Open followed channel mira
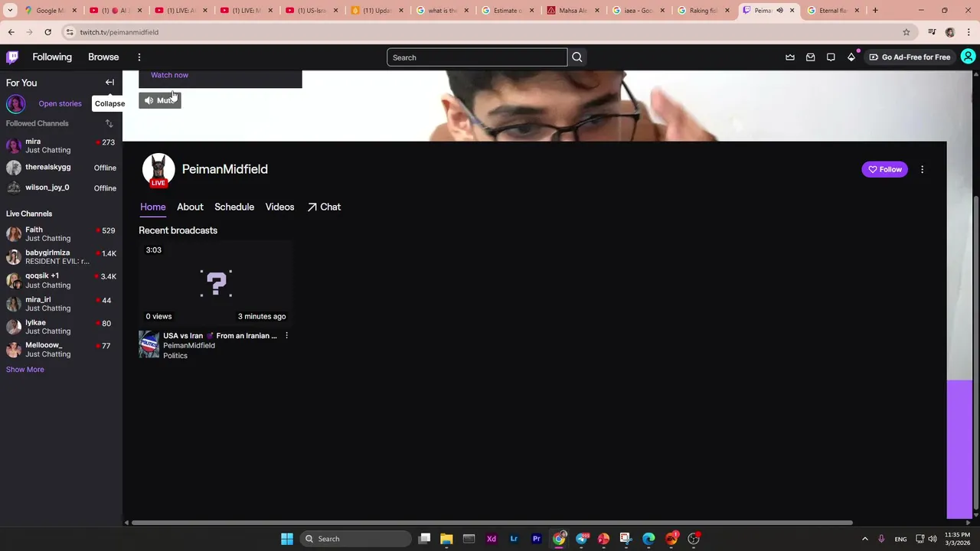 click(x=60, y=145)
